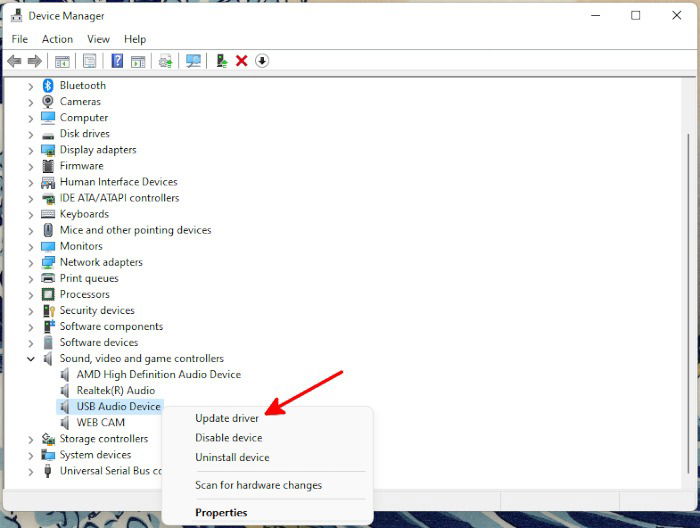Click the Show/Hide console tree icon
The width and height of the screenshot is (700, 528).
click(62, 61)
